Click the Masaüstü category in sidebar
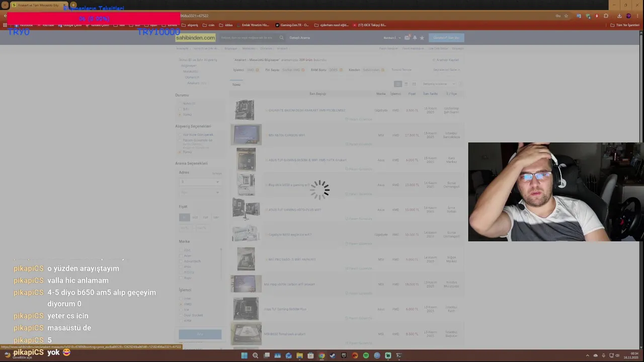Screen dimensions: 644x362 tap(191, 71)
